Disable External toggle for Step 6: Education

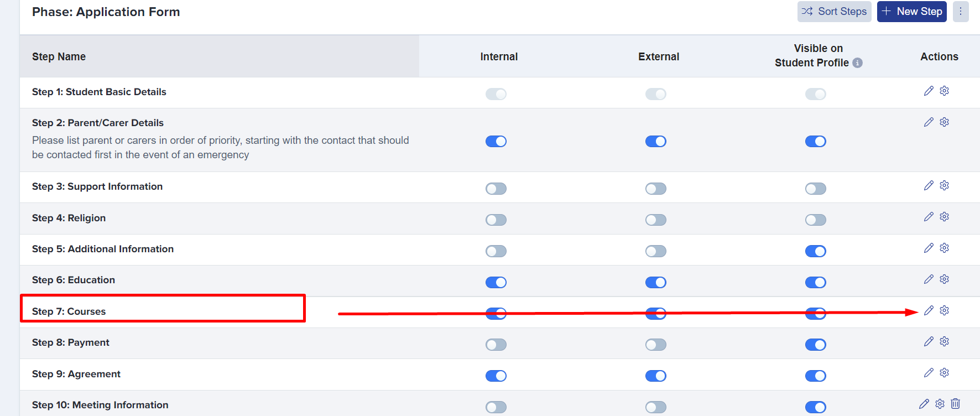pyautogui.click(x=656, y=282)
